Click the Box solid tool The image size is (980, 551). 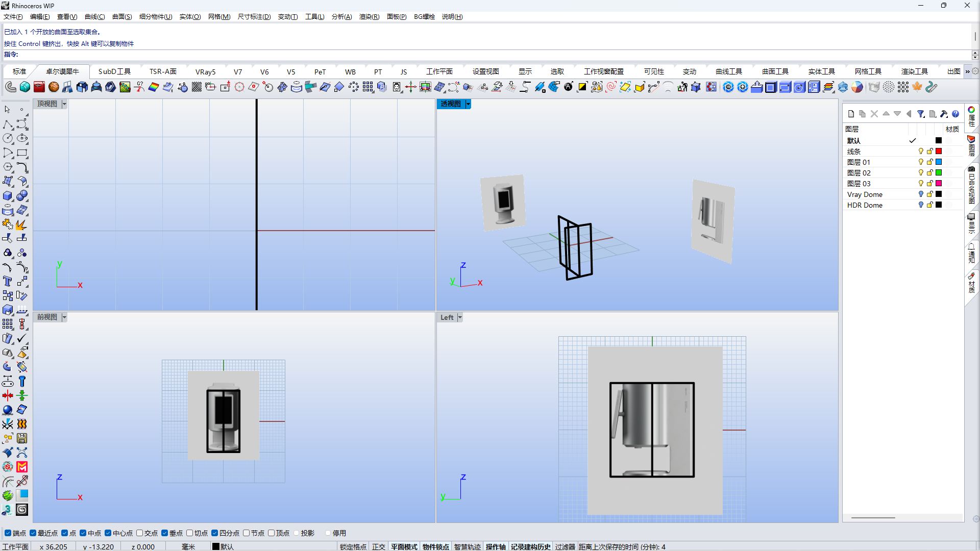[8, 196]
